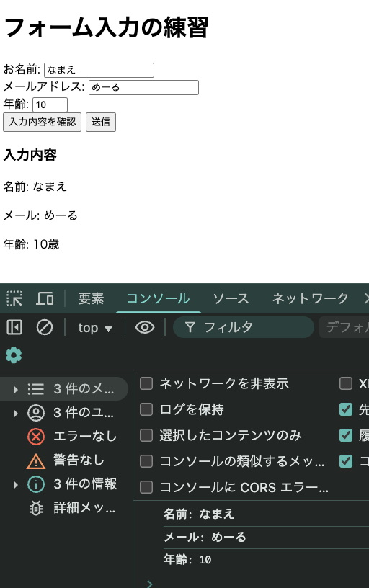
Task: Select the エラーなし error filter icon
Action: [36, 437]
